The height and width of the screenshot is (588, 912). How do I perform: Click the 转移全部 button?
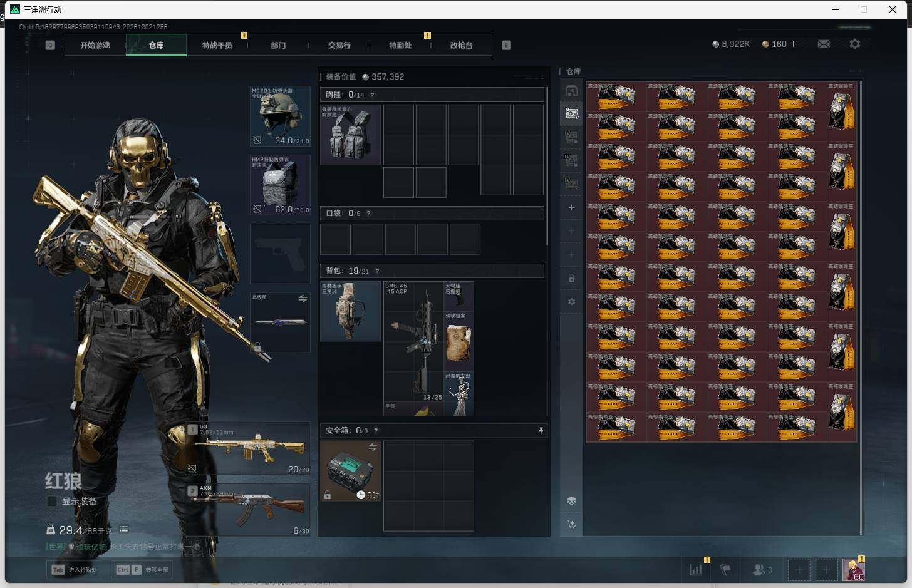[143, 570]
